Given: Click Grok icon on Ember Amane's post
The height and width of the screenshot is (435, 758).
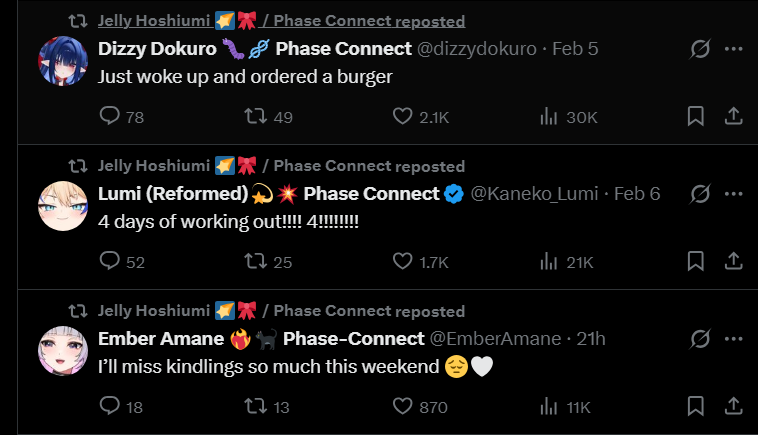Looking at the screenshot, I should pyautogui.click(x=700, y=339).
